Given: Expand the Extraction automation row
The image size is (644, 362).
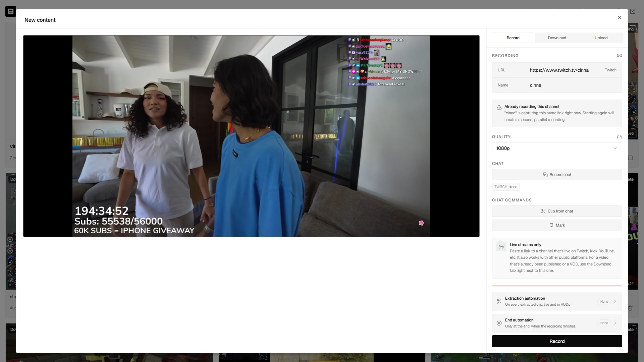Looking at the screenshot, I should click(557, 301).
